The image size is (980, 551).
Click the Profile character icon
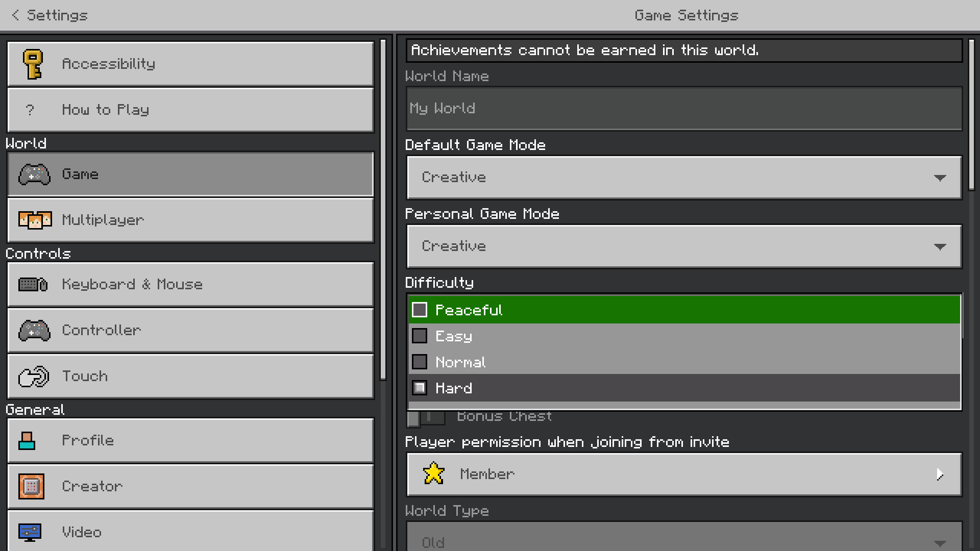point(27,441)
